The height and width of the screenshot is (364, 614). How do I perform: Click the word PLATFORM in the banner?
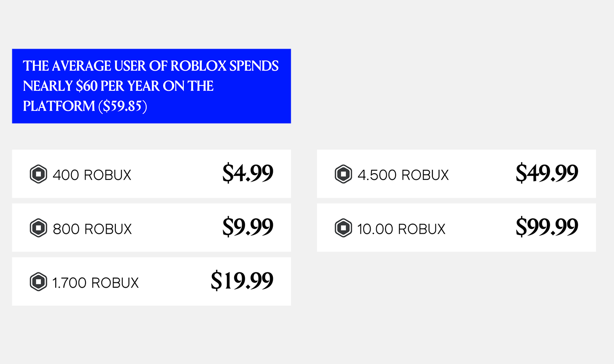pyautogui.click(x=59, y=107)
